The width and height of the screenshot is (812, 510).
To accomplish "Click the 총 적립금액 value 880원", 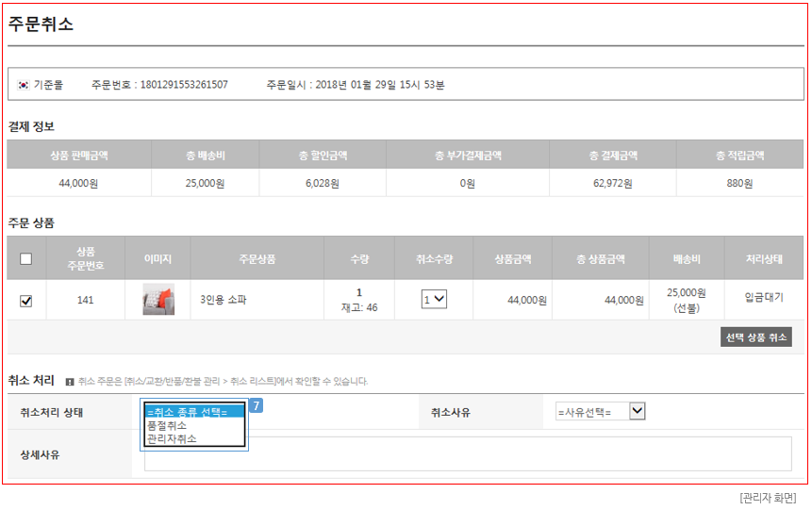I will 739,183.
